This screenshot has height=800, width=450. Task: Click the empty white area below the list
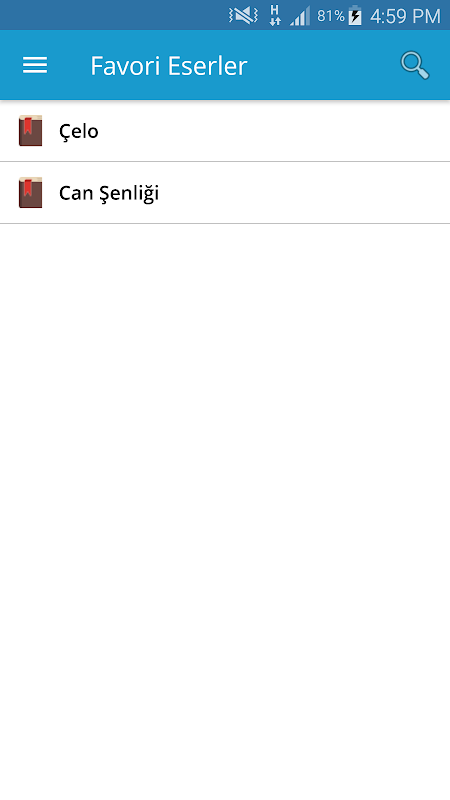(225, 510)
